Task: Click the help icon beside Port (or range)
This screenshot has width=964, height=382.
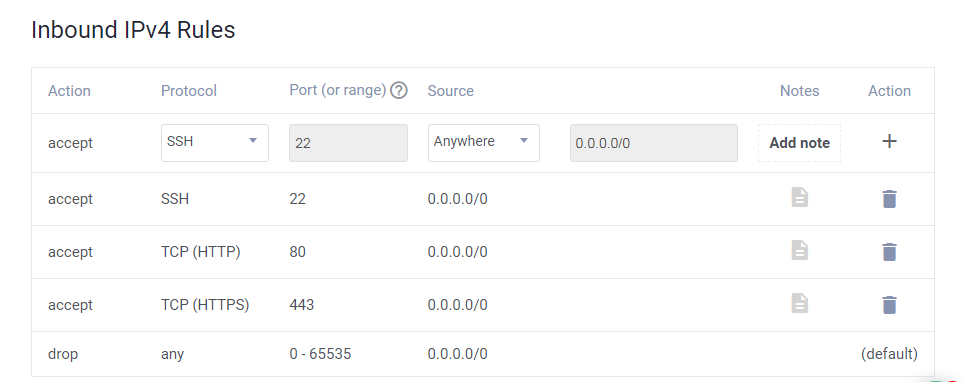Action: coord(399,91)
